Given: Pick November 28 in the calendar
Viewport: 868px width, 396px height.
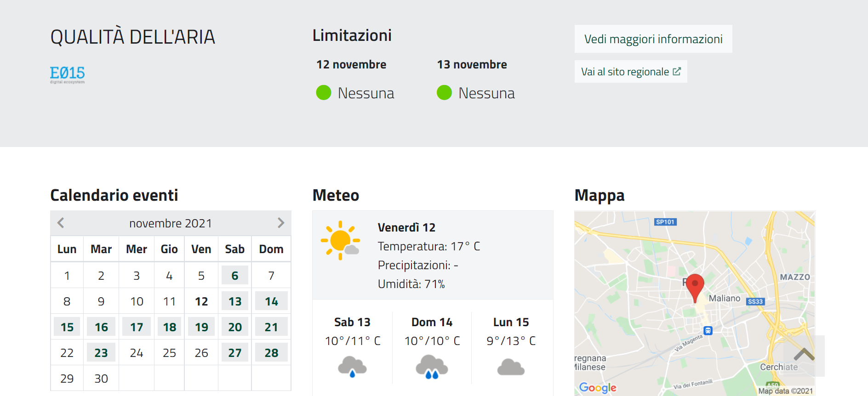Looking at the screenshot, I should pyautogui.click(x=271, y=353).
